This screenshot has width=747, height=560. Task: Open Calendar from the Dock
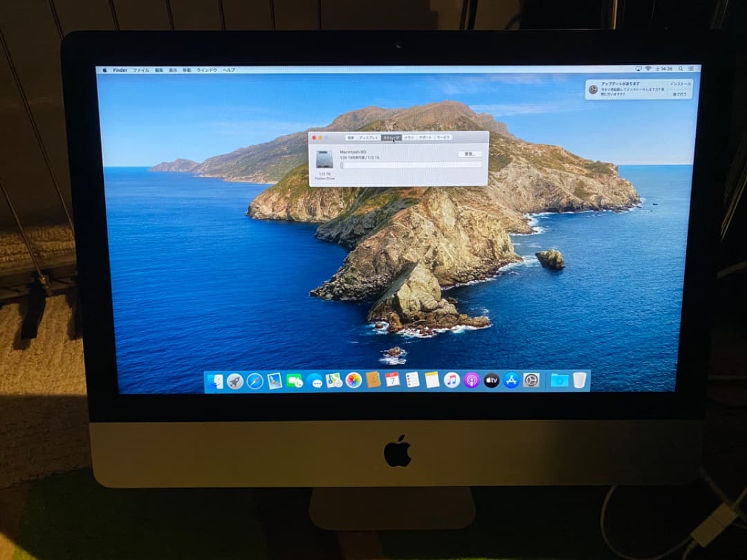[x=391, y=382]
